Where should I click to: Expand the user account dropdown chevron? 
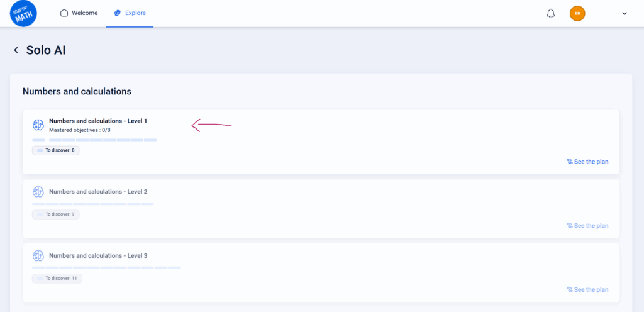point(625,13)
